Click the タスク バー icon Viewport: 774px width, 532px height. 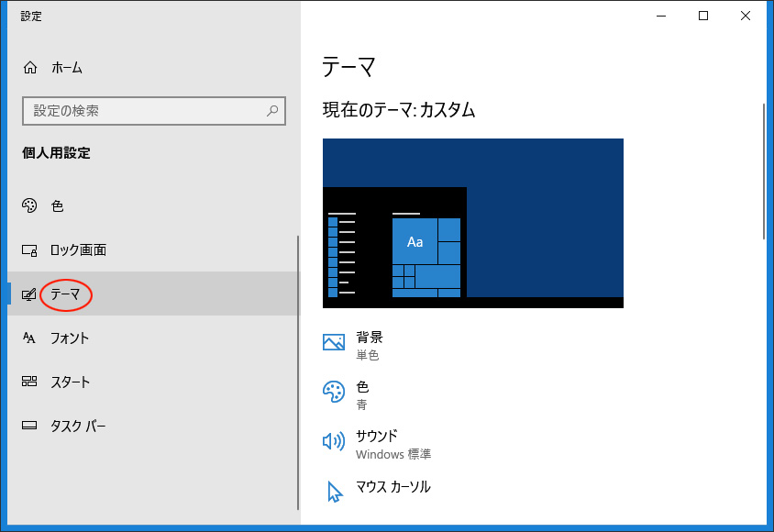point(29,426)
